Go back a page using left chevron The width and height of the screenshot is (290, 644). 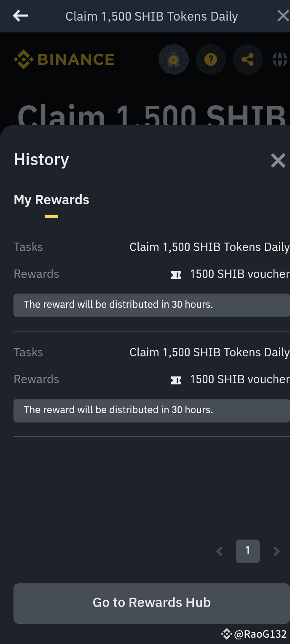click(x=219, y=551)
